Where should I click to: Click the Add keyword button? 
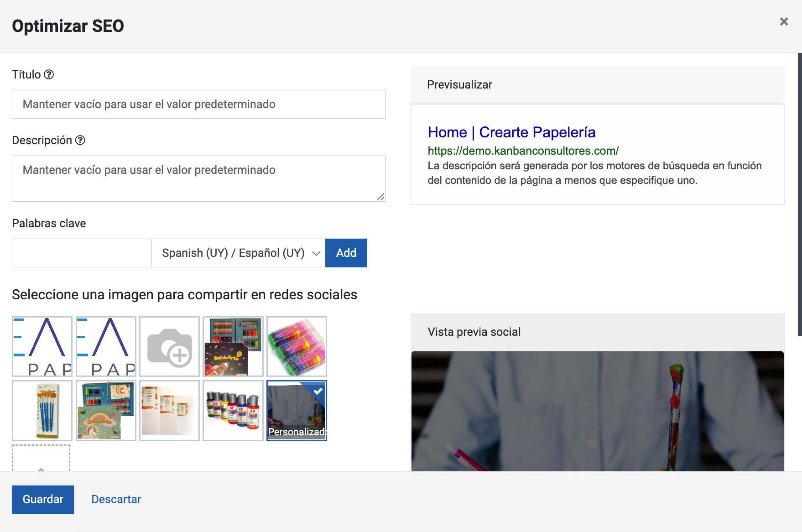(x=346, y=253)
